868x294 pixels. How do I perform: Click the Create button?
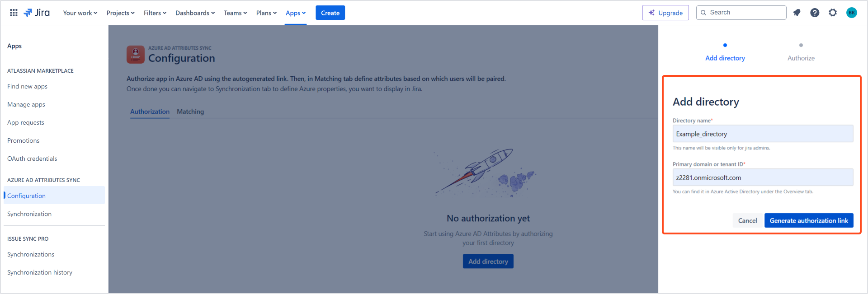click(x=330, y=13)
